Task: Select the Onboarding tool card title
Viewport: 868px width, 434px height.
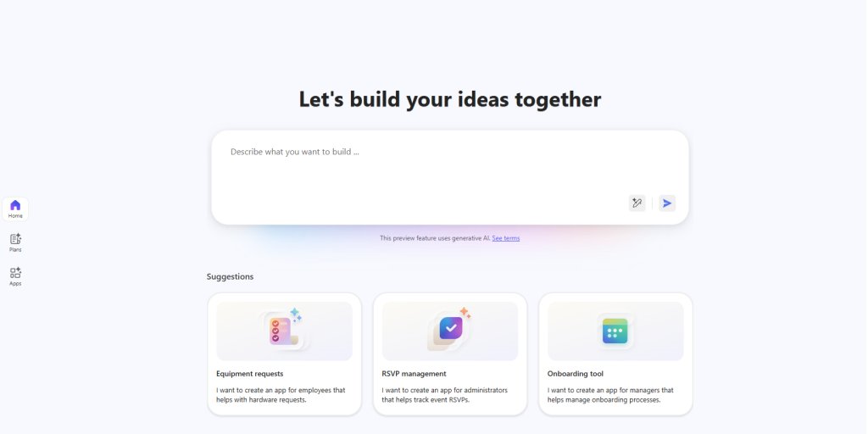Action: pyautogui.click(x=576, y=374)
